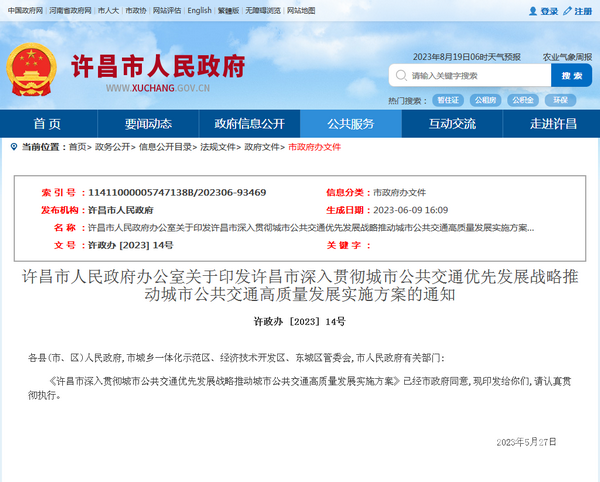Open the 农业气象周报 link
600x482 pixels.
[567, 57]
